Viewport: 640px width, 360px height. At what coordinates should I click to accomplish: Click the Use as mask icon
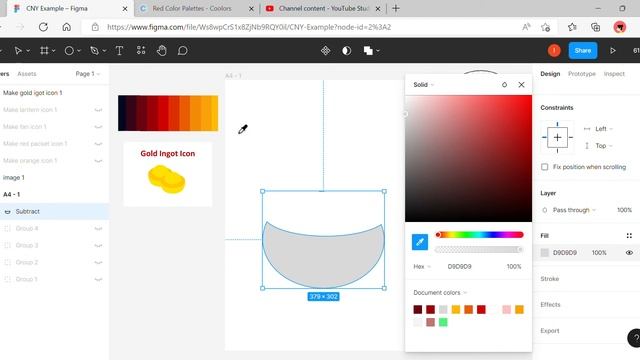click(x=347, y=51)
